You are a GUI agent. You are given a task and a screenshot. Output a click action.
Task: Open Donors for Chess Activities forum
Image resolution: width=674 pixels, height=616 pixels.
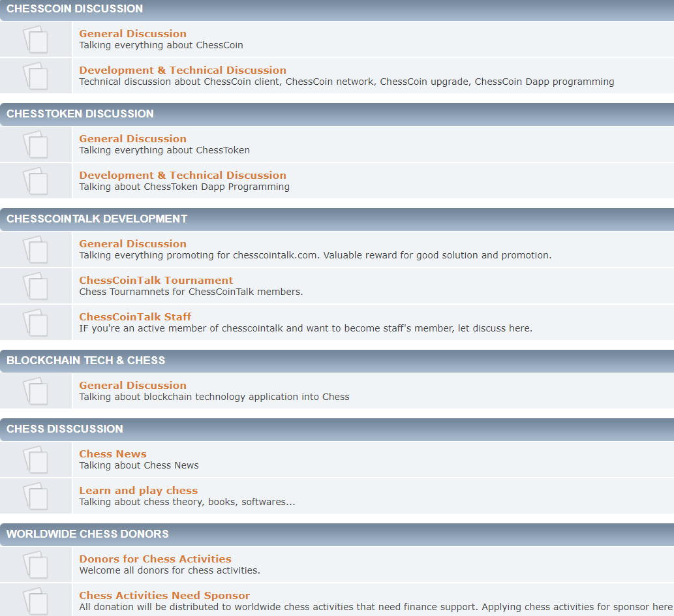[155, 559]
